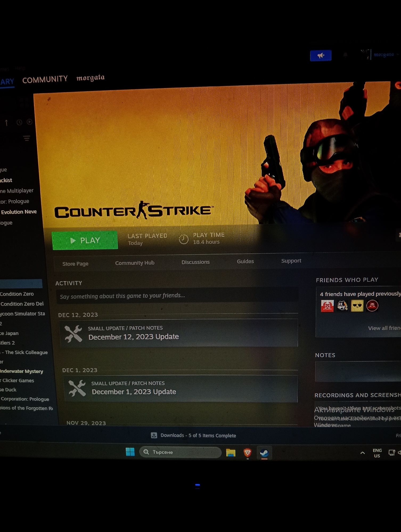Select the Multiplayer game entry in sidebar
The width and height of the screenshot is (401, 532).
coord(17,191)
